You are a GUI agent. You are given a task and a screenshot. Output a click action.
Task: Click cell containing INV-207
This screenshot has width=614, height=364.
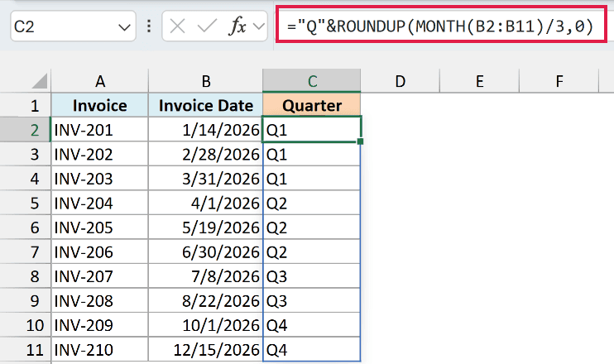(100, 276)
